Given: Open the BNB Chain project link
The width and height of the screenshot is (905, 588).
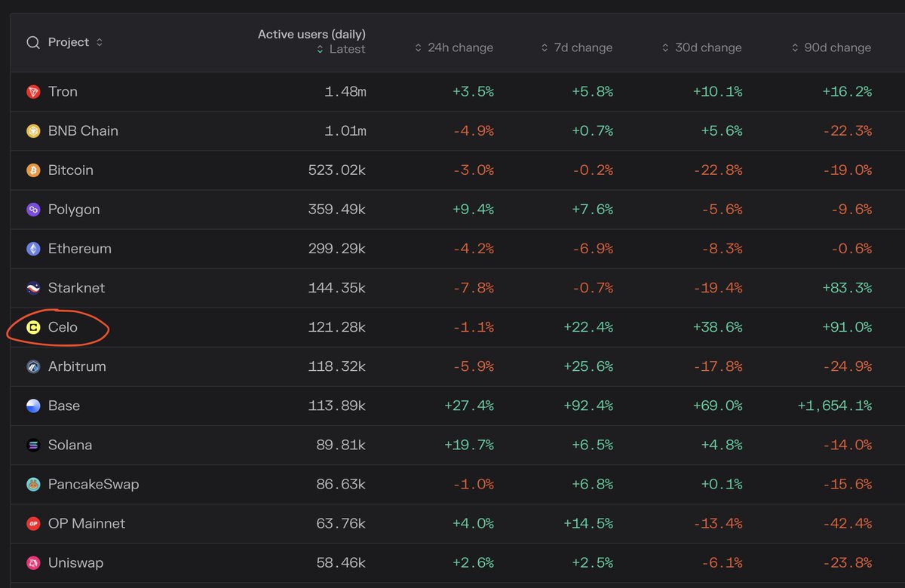Looking at the screenshot, I should (x=83, y=131).
